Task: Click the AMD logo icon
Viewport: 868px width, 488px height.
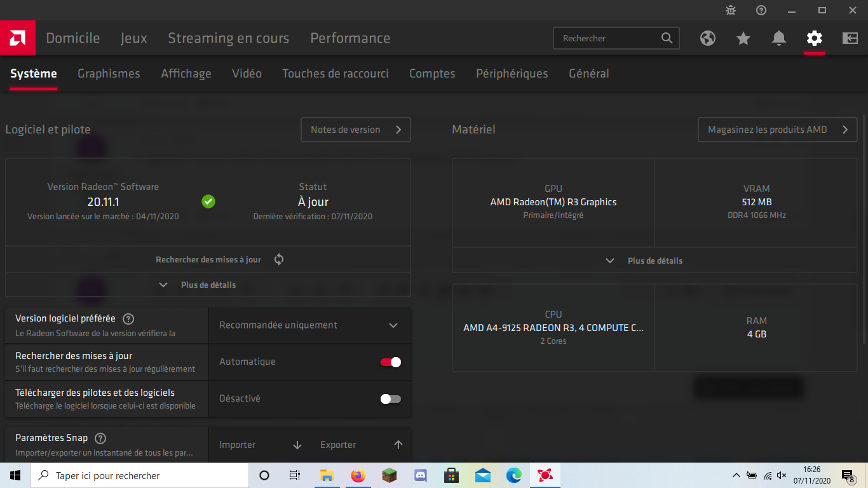Action: pyautogui.click(x=17, y=38)
